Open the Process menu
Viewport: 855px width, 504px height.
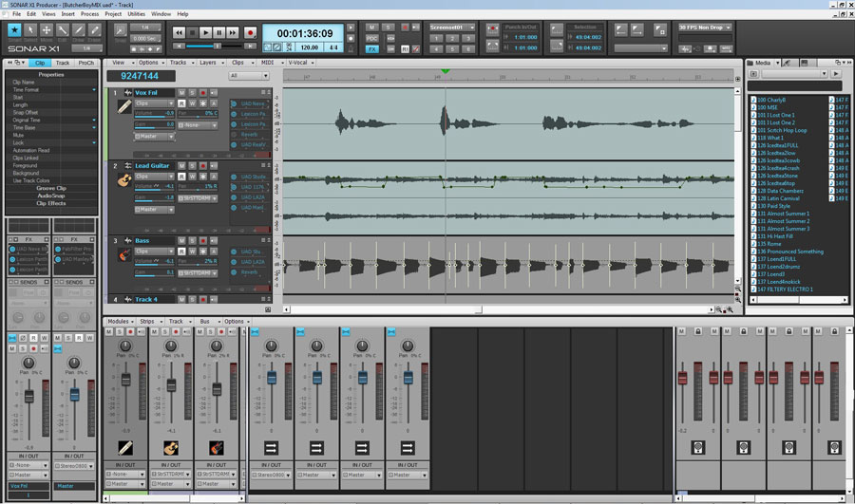89,13
